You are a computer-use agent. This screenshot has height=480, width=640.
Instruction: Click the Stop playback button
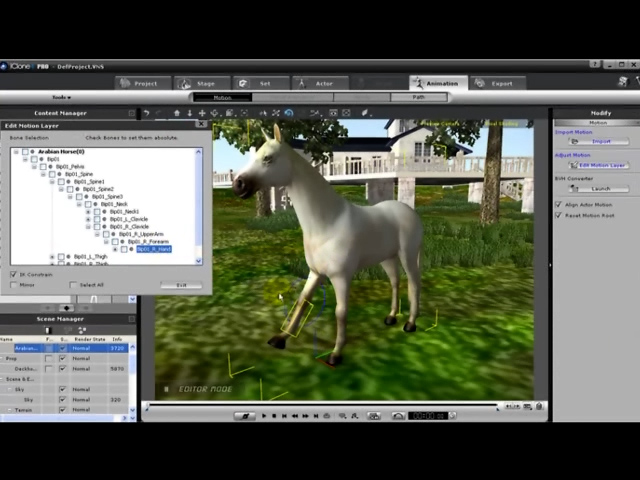click(x=274, y=416)
